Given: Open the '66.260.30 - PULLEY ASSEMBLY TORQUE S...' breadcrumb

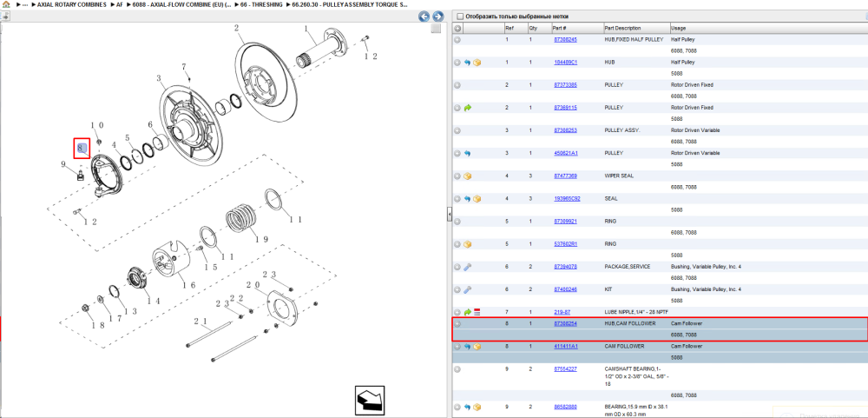Looking at the screenshot, I should (351, 4).
